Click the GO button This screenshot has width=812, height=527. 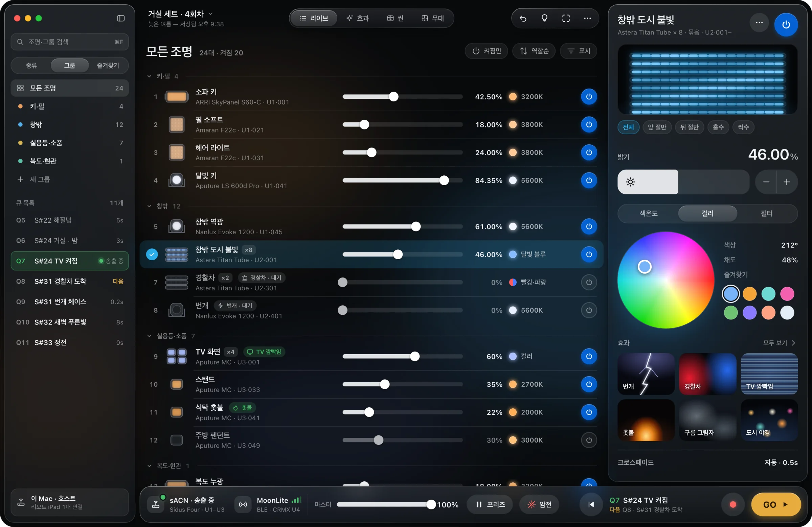(776, 504)
